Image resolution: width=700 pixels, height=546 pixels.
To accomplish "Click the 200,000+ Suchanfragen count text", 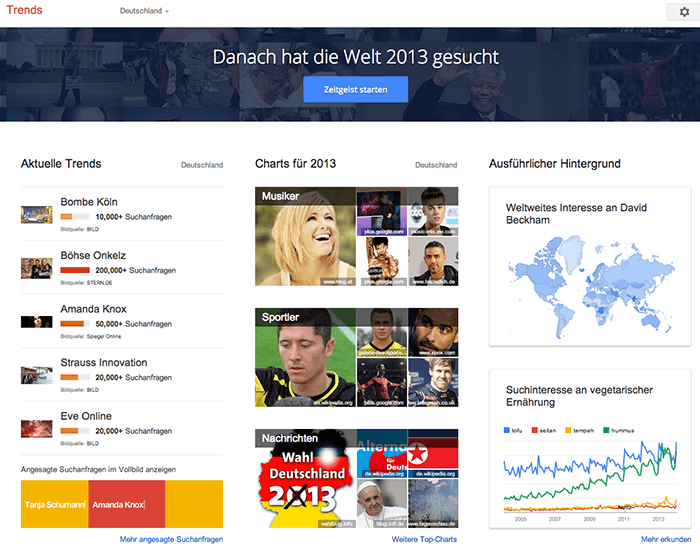I will [x=136, y=270].
